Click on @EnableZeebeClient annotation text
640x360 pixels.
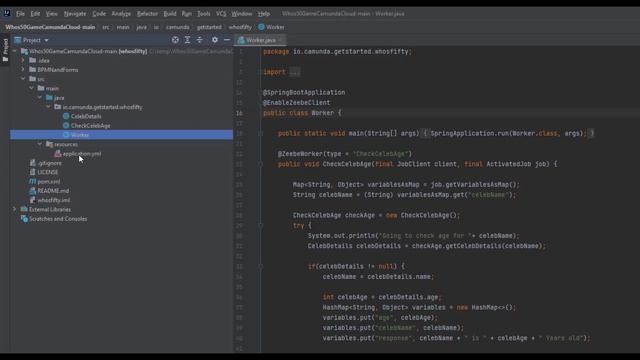point(297,103)
